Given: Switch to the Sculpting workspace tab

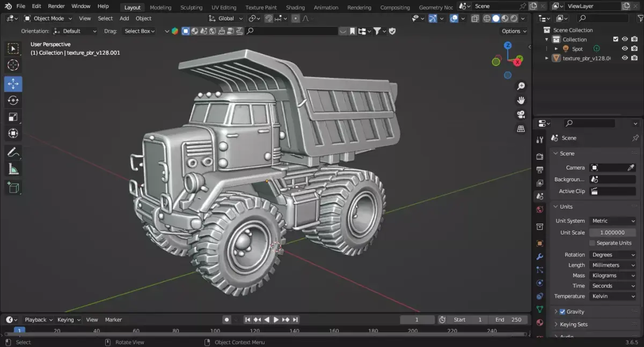Looking at the screenshot, I should coord(192,8).
